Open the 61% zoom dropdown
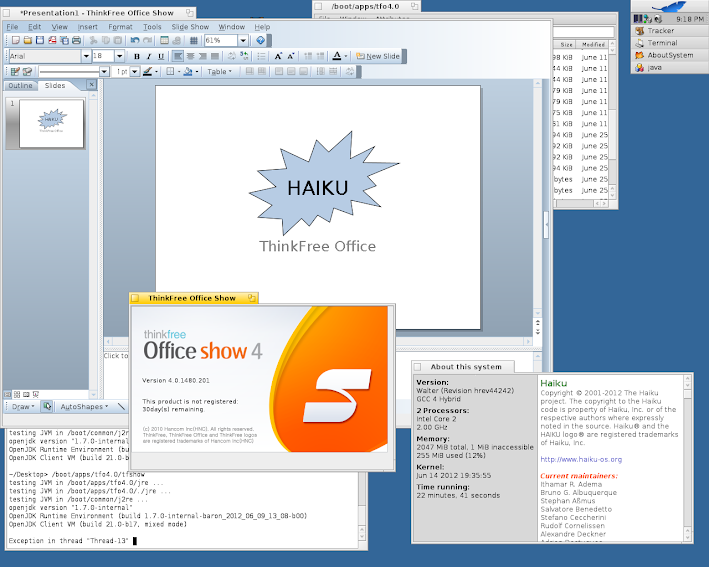Viewport: 709px width, 567px height. click(243, 40)
